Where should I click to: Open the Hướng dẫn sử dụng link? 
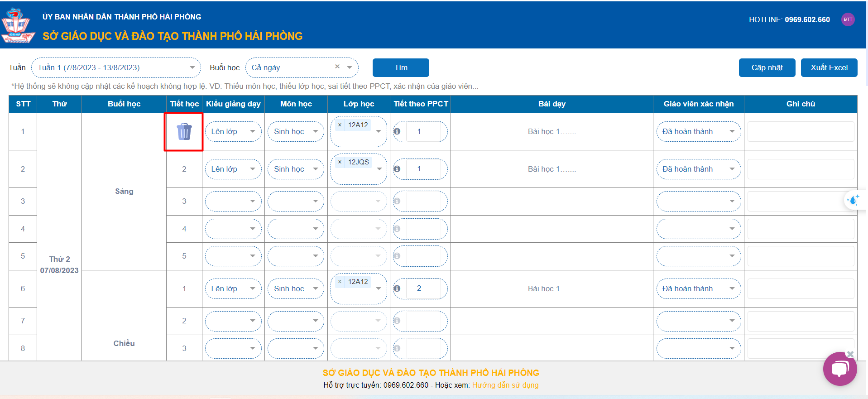point(505,385)
